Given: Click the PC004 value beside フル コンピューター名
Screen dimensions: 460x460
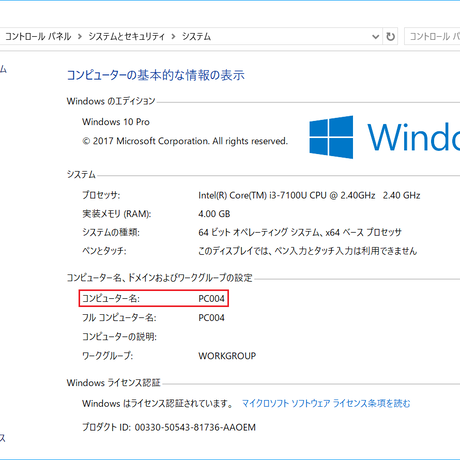Looking at the screenshot, I should point(211,318).
